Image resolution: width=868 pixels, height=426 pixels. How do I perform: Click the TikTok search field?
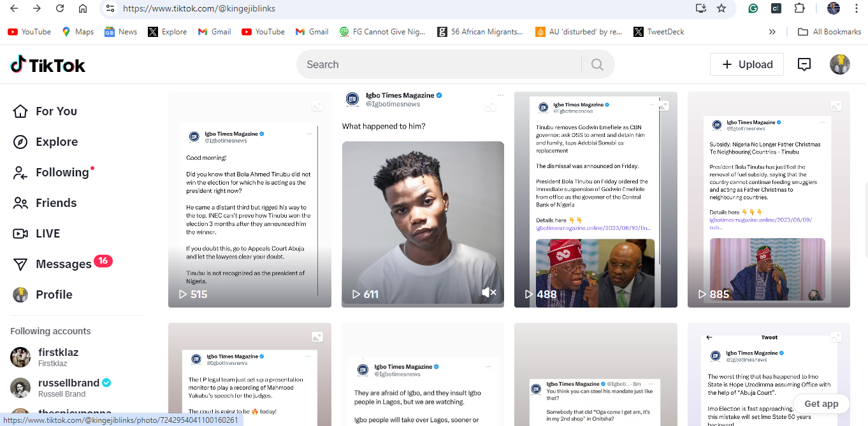pyautogui.click(x=440, y=64)
